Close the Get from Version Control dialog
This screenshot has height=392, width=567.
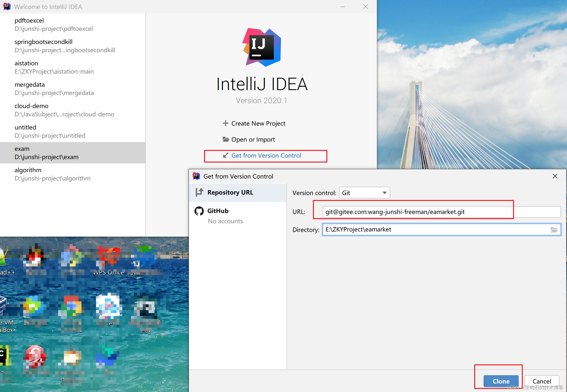(555, 176)
